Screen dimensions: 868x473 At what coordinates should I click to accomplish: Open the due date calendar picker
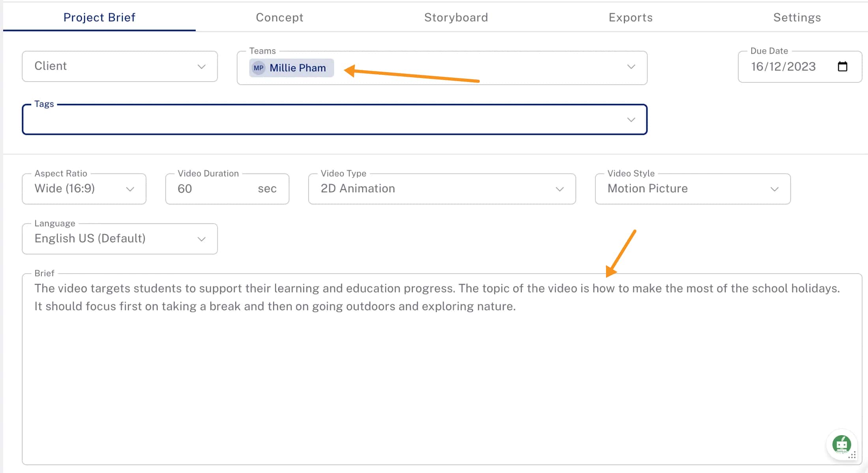point(843,66)
